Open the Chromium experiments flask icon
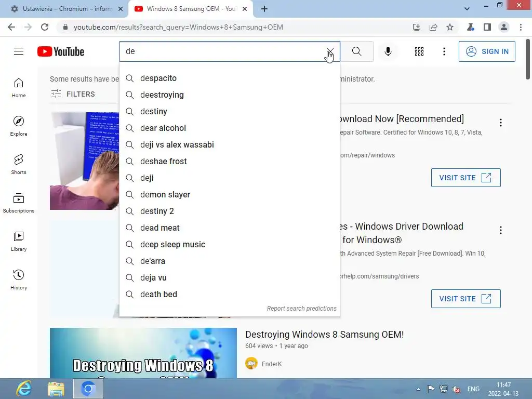The image size is (532, 399). (x=470, y=27)
